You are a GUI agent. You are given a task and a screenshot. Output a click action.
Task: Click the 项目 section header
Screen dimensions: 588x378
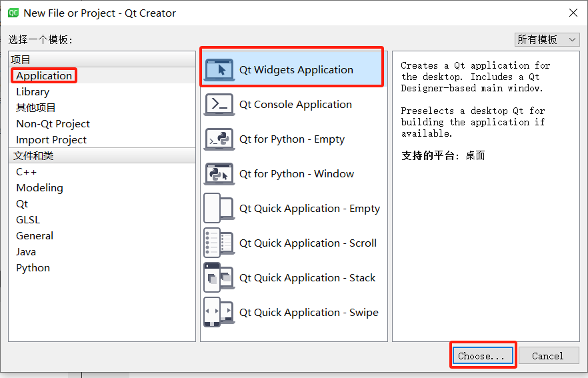click(x=102, y=59)
